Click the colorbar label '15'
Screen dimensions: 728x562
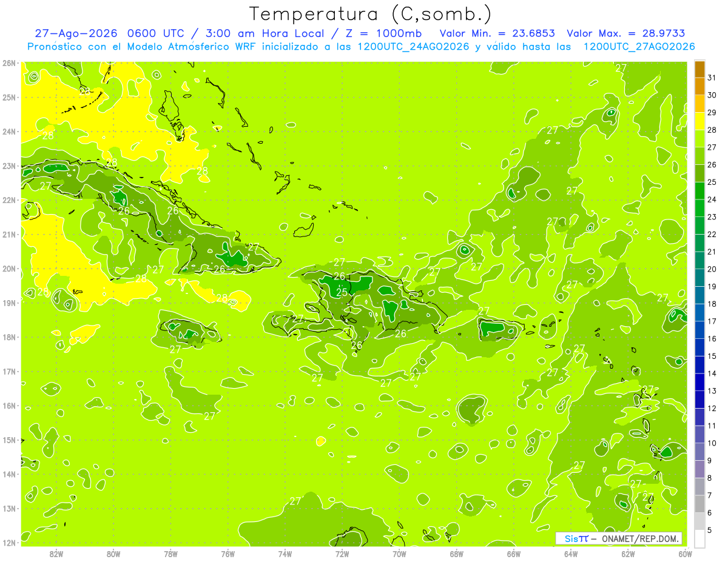712,356
